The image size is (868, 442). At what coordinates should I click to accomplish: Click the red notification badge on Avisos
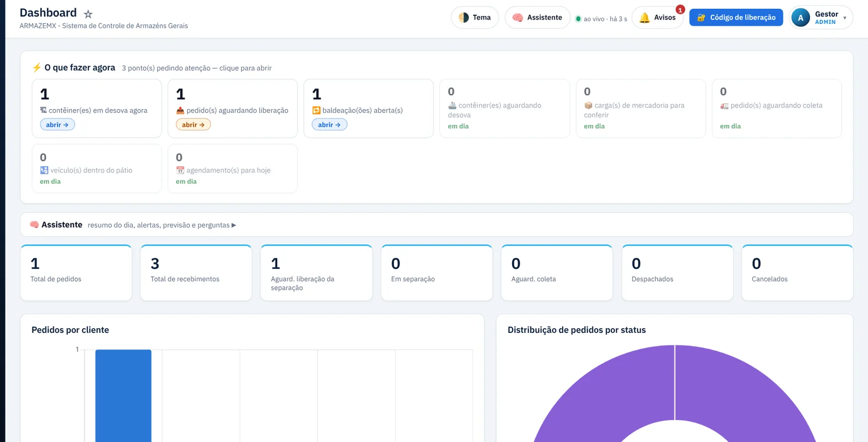(680, 10)
